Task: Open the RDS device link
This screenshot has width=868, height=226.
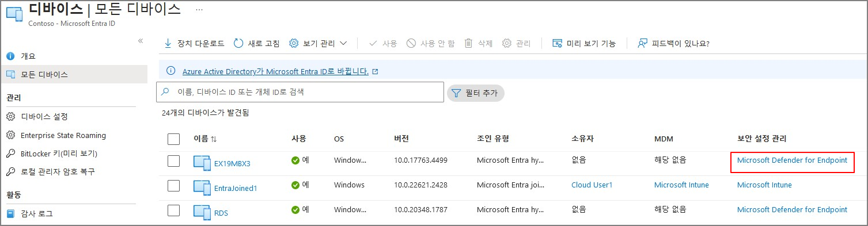Action: (221, 213)
